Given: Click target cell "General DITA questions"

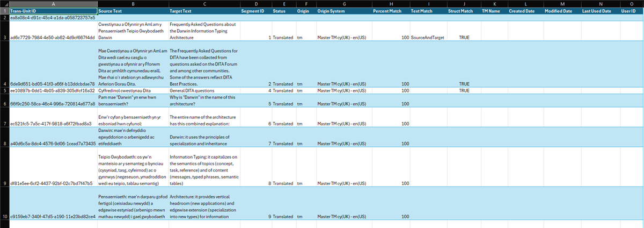Looking at the screenshot, I should [x=204, y=90].
